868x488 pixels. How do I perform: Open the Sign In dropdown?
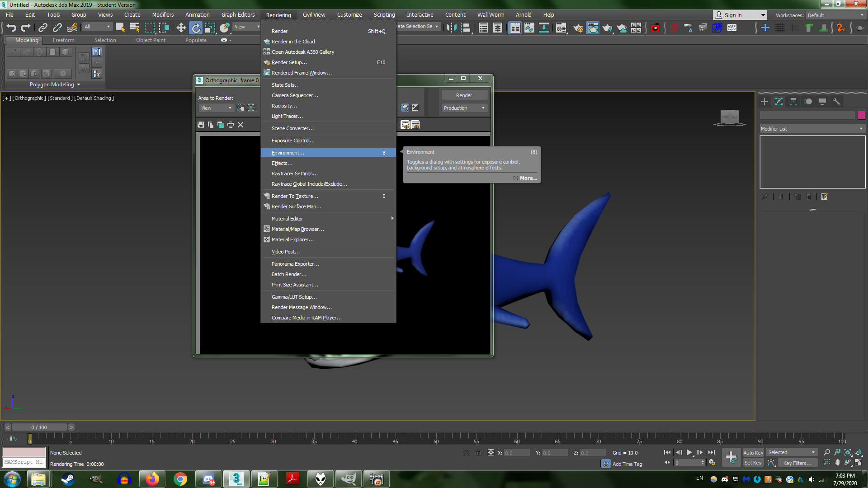click(740, 15)
